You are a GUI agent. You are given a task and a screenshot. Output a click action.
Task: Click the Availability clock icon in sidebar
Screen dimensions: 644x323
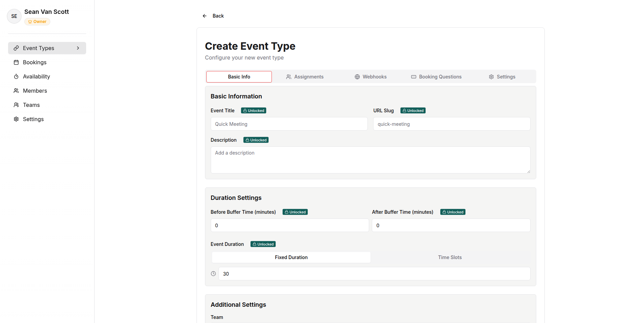(x=16, y=76)
